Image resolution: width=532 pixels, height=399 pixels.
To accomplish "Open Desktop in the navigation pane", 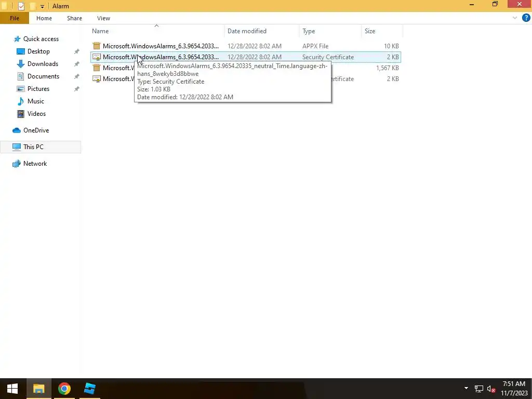I will tap(38, 51).
